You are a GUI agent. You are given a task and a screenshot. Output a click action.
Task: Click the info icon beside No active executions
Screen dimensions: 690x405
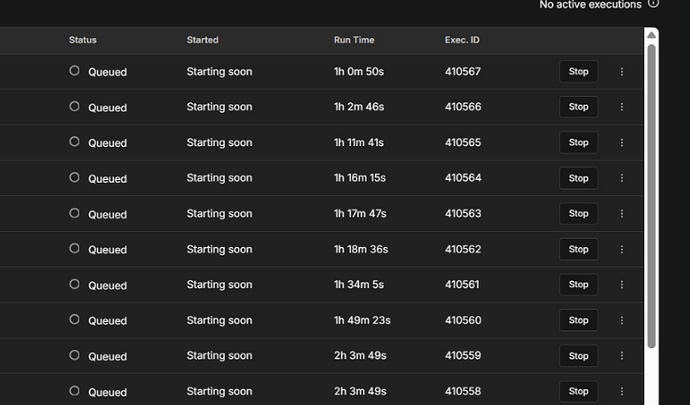(x=654, y=4)
